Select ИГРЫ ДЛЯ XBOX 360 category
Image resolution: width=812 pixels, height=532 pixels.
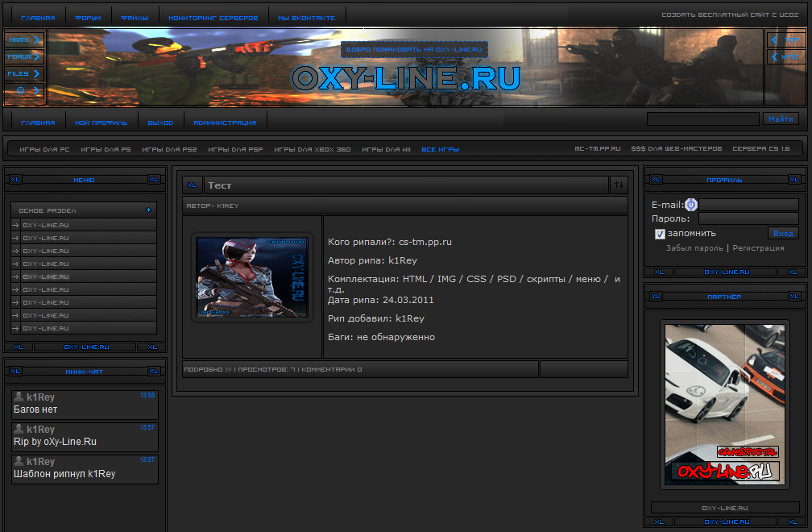pos(313,149)
